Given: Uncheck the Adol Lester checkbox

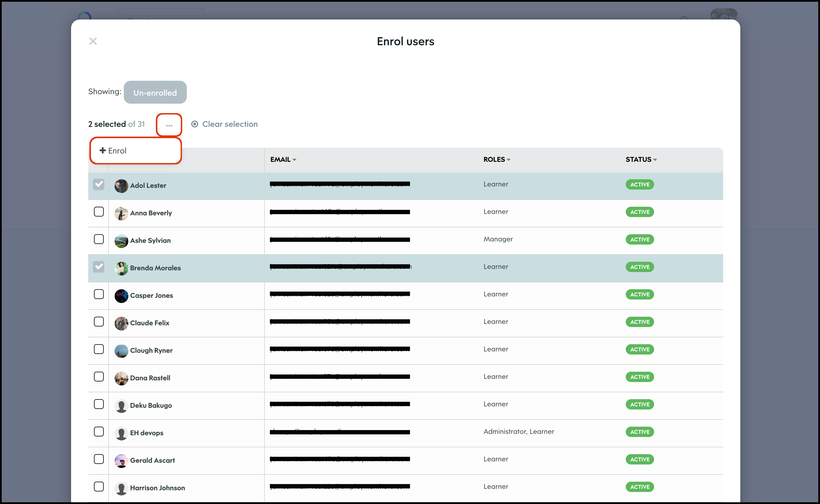Looking at the screenshot, I should (x=99, y=184).
